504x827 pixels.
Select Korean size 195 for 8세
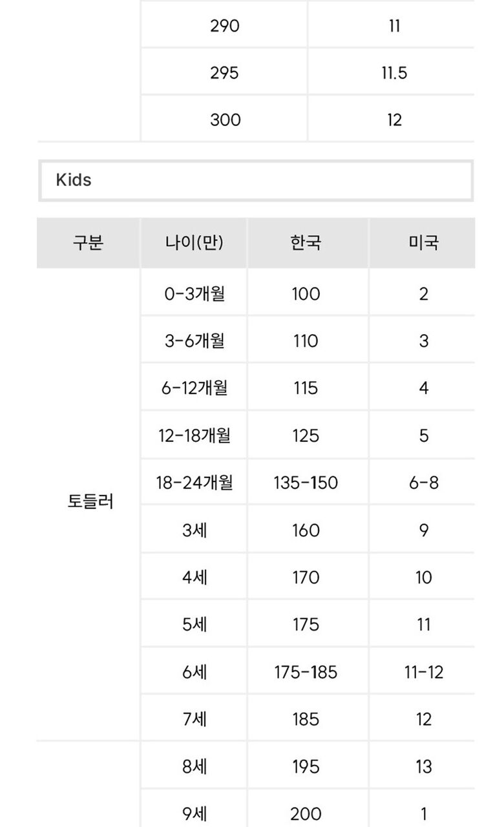pyautogui.click(x=306, y=767)
